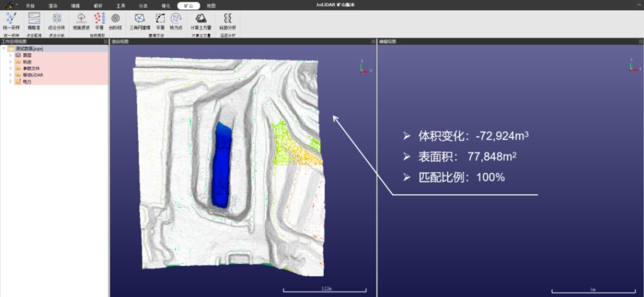Open the 点云分块 point cloud tiling tool
Viewport: 644px width, 297px height.
[57, 19]
